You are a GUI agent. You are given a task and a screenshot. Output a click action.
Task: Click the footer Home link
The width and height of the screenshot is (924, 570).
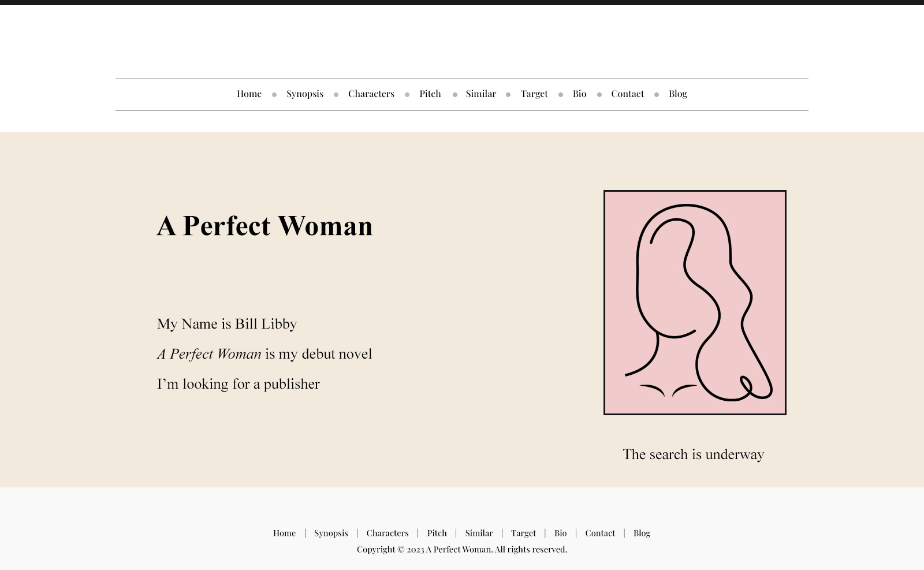point(284,533)
